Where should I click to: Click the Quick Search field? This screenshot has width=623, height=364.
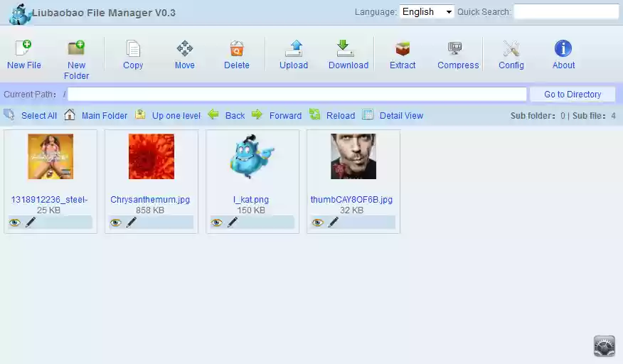(566, 12)
